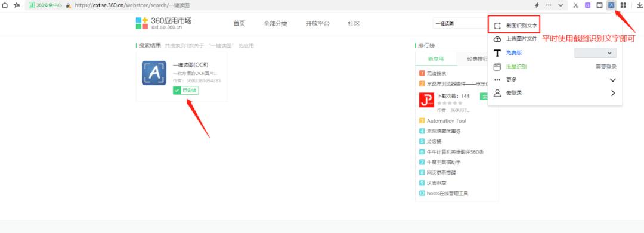
Task: Click the 360应用市场 colored logo
Action: [x=142, y=23]
